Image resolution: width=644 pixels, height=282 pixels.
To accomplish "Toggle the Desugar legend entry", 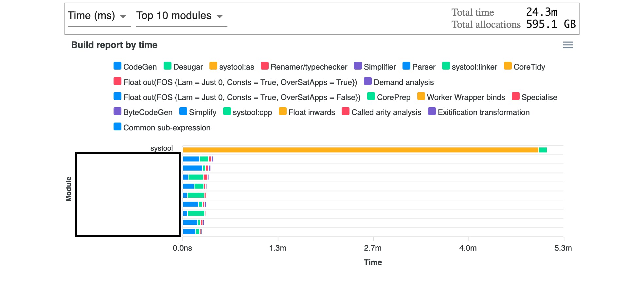I will (183, 67).
